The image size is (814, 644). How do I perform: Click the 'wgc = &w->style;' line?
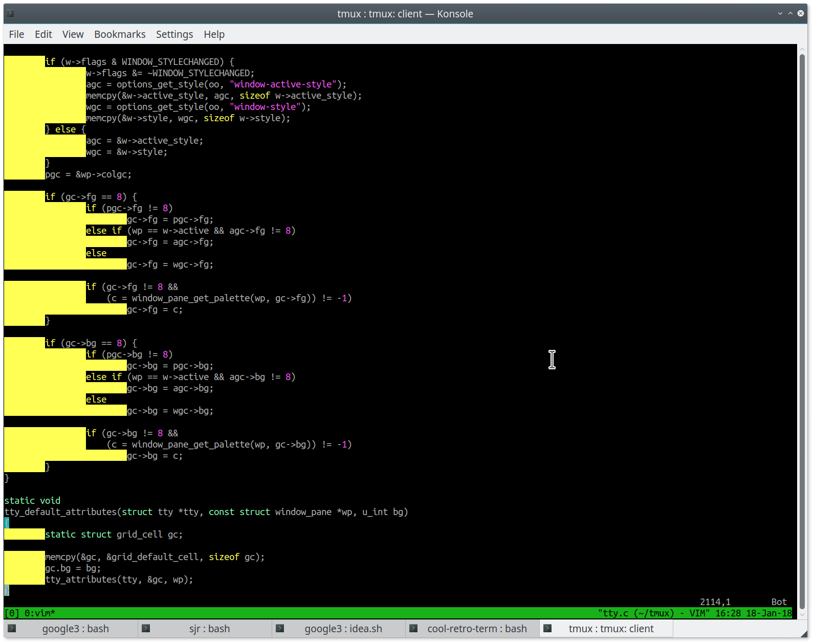click(127, 152)
